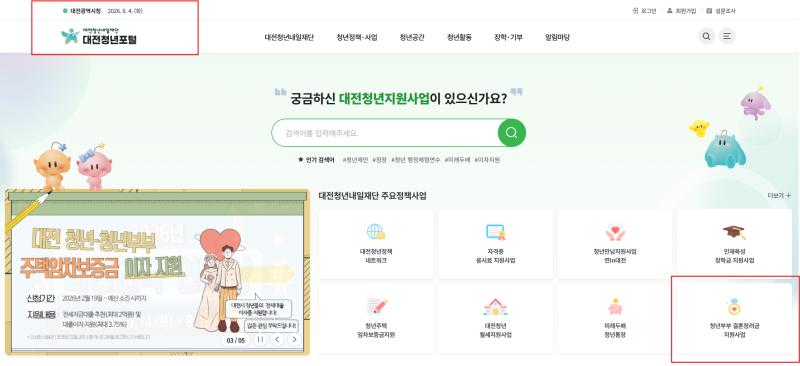Screen dimensions: 800x366
Task: Open the 알림마당 menu
Action: (x=557, y=37)
